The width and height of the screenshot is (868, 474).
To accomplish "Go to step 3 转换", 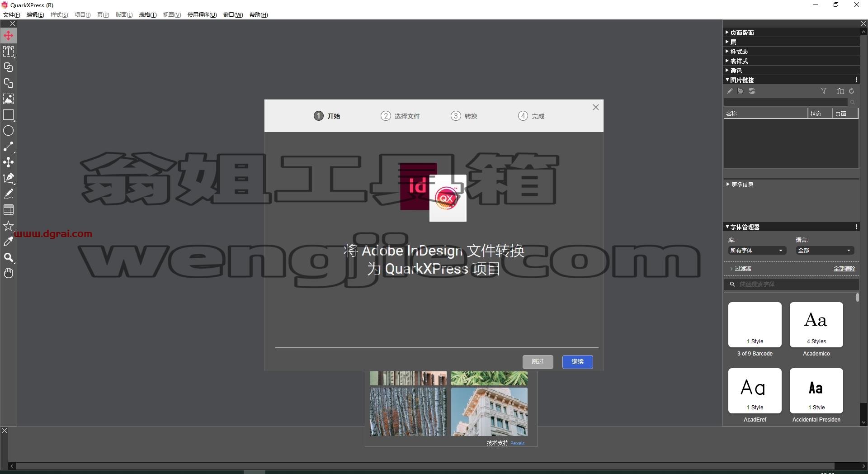I will pyautogui.click(x=464, y=116).
